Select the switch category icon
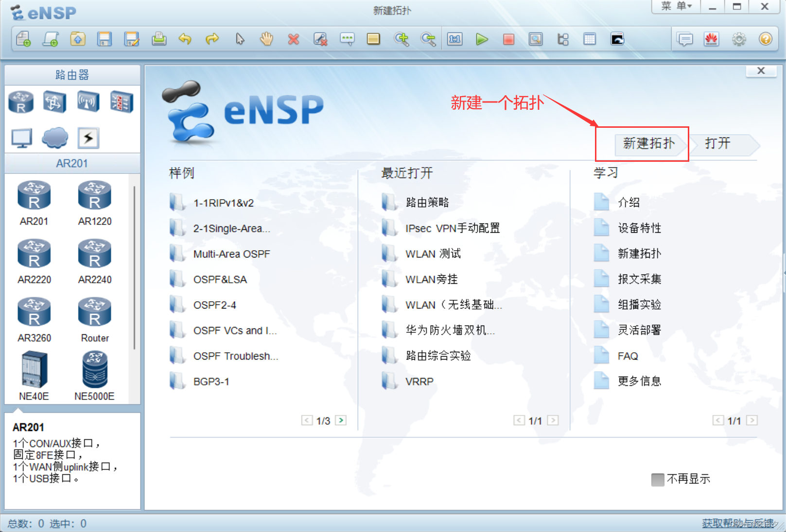The width and height of the screenshot is (786, 532). (54, 102)
